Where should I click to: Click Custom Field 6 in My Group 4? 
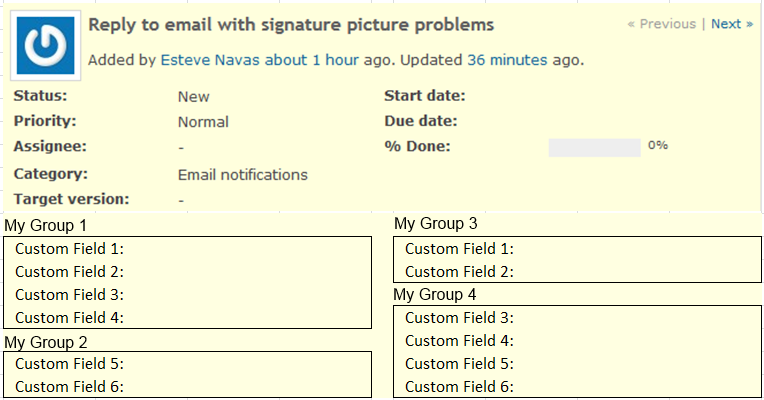[459, 387]
